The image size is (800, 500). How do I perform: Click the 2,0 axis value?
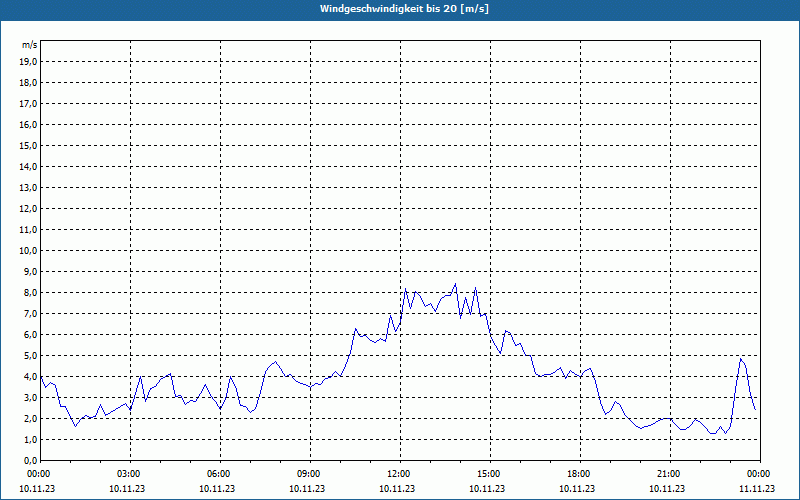30,419
